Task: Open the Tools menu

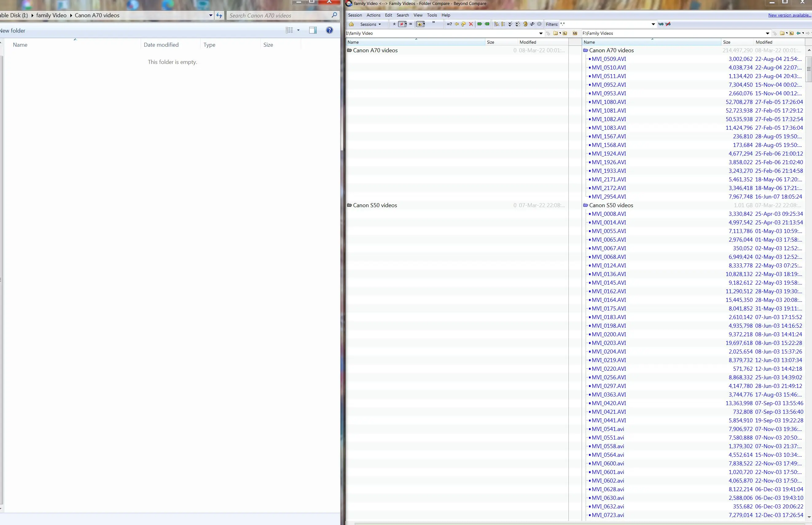Action: point(432,15)
